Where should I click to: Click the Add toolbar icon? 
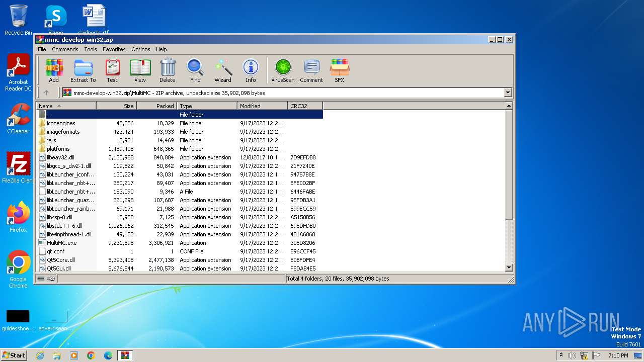point(54,71)
